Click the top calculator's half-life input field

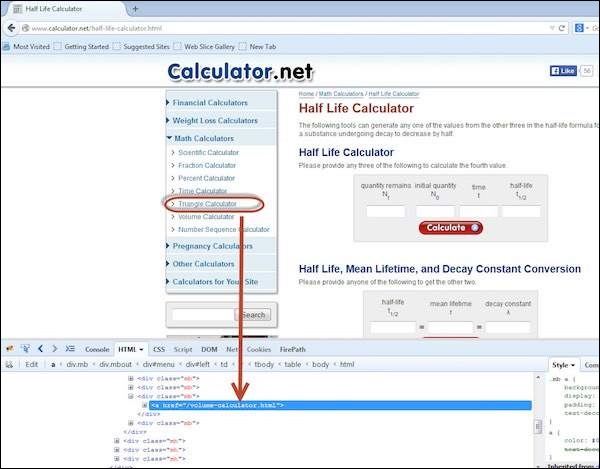[521, 211]
